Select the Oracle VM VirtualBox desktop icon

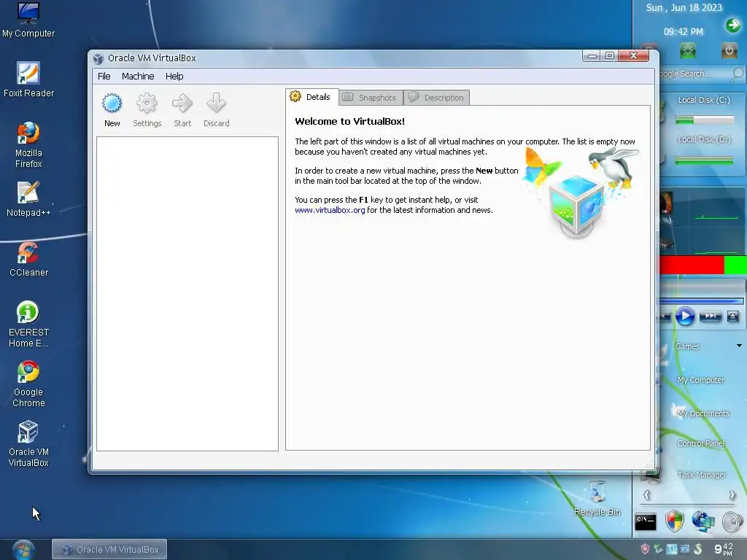point(28,444)
